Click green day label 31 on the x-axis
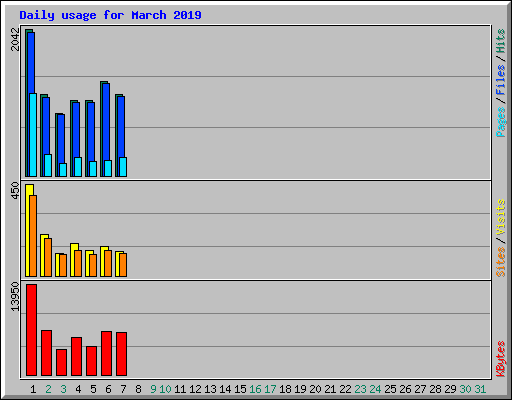This screenshot has height=400, width=512. (480, 389)
